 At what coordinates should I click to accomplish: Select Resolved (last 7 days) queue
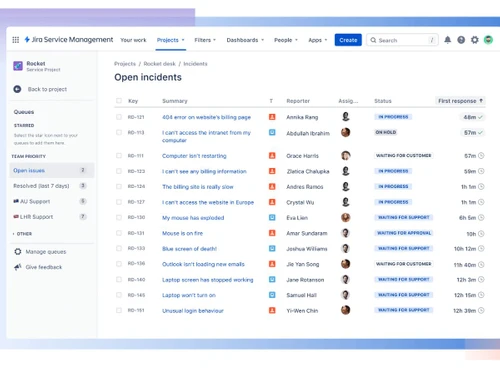(x=52, y=186)
